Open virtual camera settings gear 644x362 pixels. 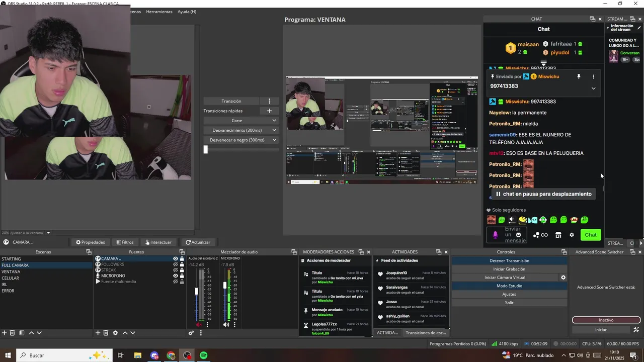(563, 278)
